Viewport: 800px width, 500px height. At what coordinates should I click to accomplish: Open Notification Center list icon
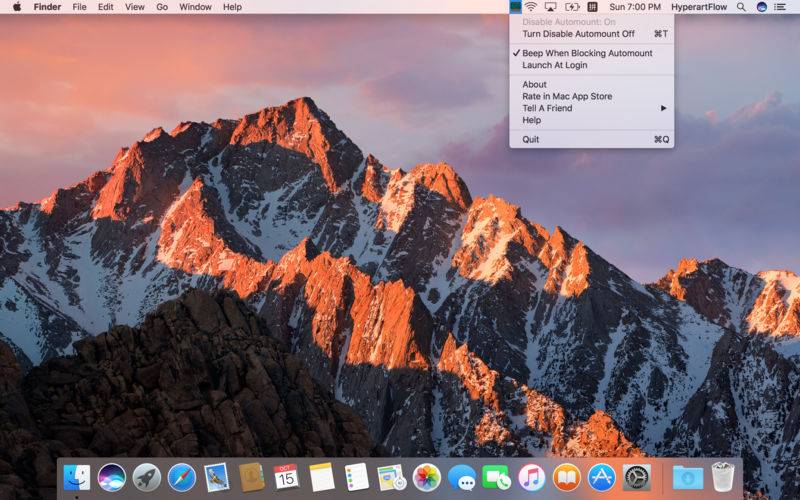780,7
